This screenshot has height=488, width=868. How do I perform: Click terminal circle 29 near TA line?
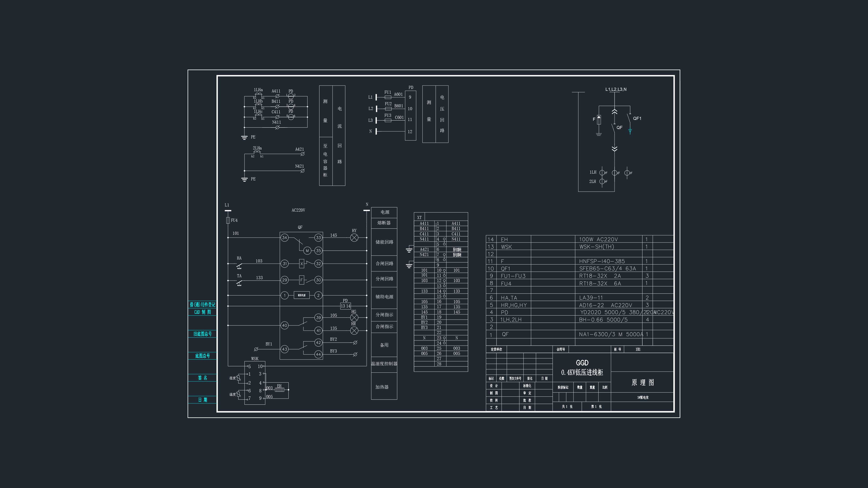pyautogui.click(x=284, y=280)
